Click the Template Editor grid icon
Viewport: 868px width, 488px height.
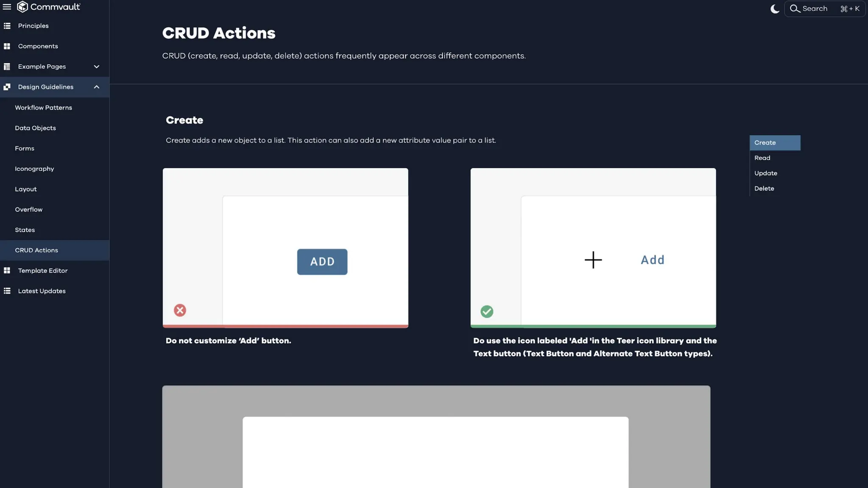pos(7,271)
